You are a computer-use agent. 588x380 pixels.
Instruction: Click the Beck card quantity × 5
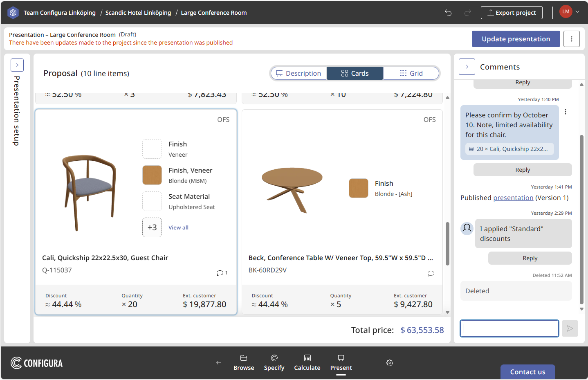pos(336,304)
